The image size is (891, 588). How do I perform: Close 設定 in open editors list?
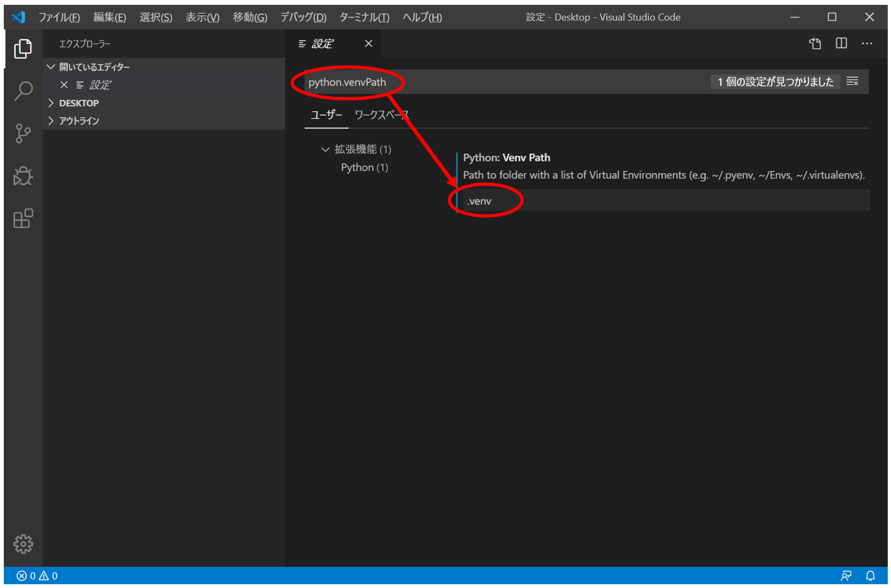pyautogui.click(x=64, y=85)
